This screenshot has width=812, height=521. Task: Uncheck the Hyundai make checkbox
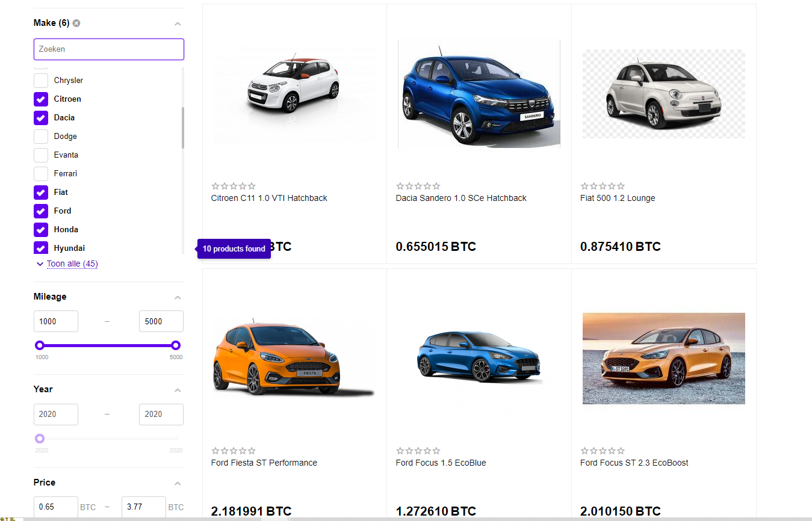pyautogui.click(x=41, y=248)
